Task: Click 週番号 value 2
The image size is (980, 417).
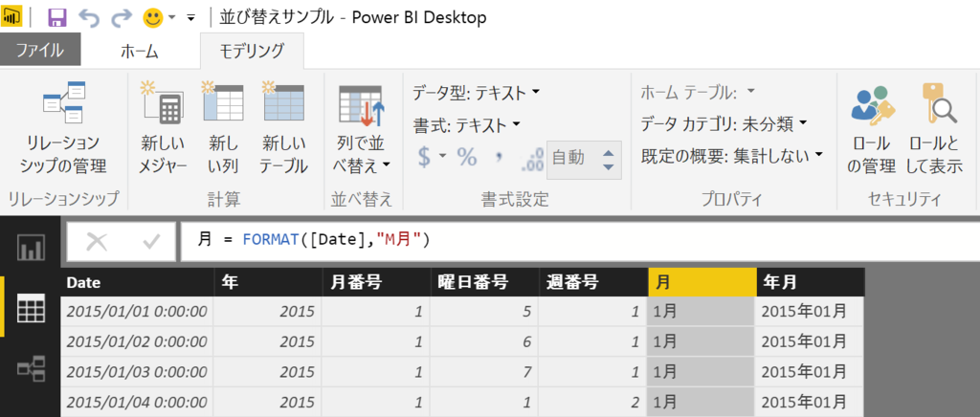Action: tap(593, 402)
